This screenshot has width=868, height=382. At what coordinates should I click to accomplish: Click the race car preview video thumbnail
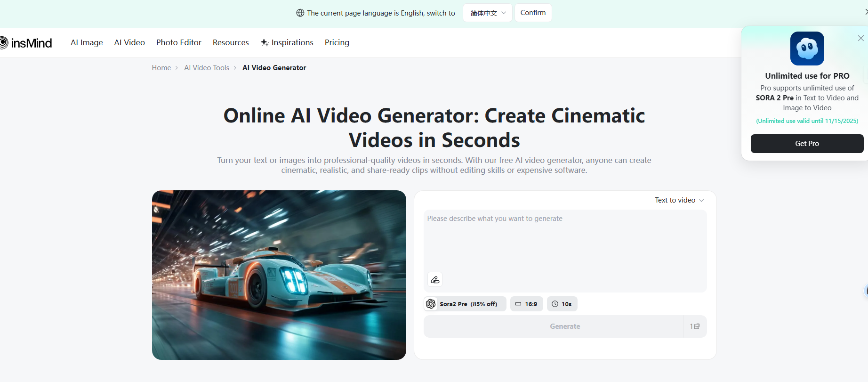[279, 275]
